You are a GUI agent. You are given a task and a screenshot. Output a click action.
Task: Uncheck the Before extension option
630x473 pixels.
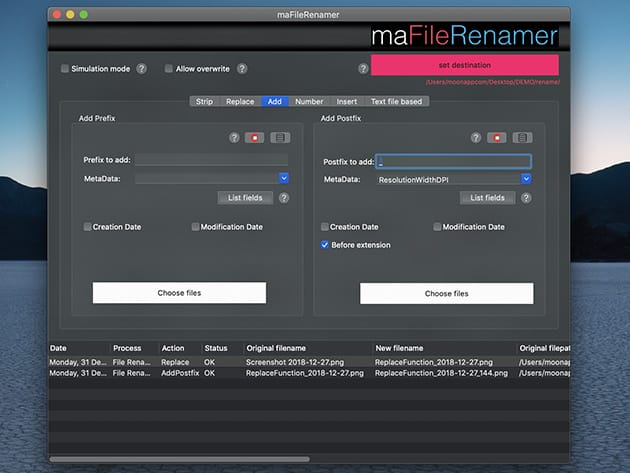pyautogui.click(x=325, y=245)
